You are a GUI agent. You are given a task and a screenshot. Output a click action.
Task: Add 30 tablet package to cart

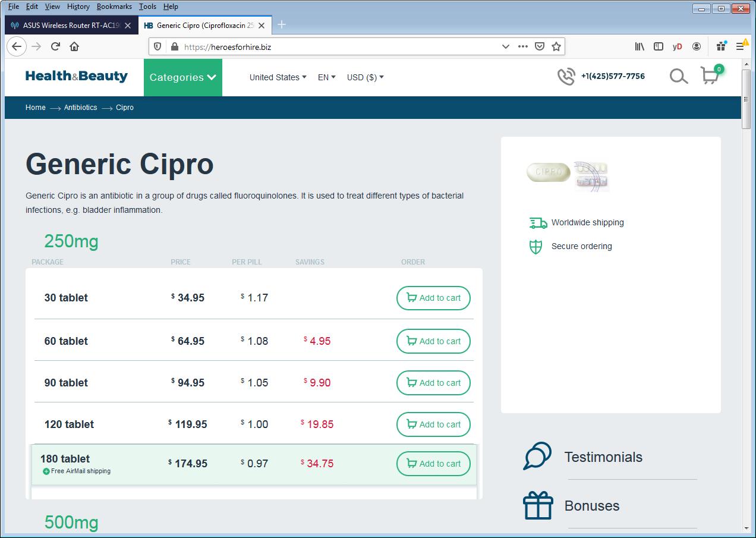click(433, 298)
